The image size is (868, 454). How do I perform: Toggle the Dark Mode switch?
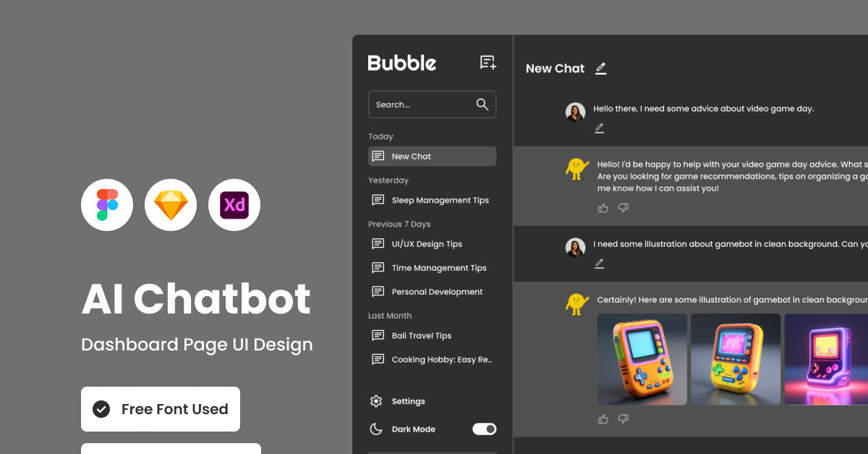click(x=484, y=429)
